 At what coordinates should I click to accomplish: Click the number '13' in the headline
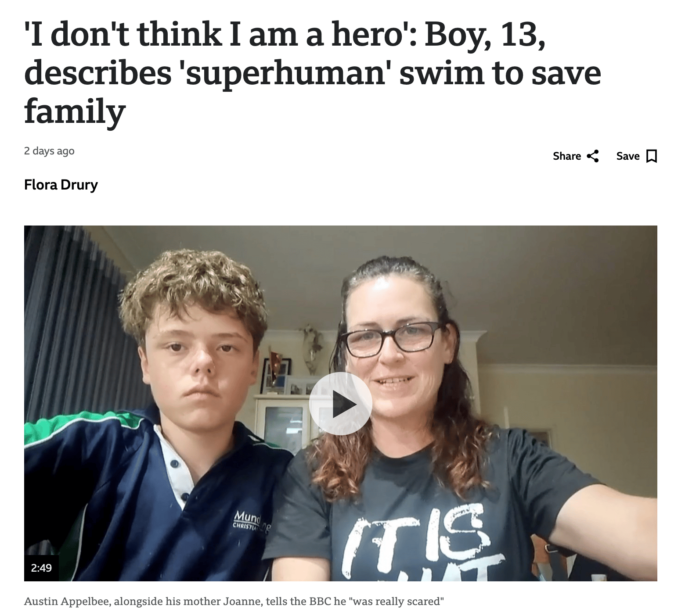tap(518, 35)
